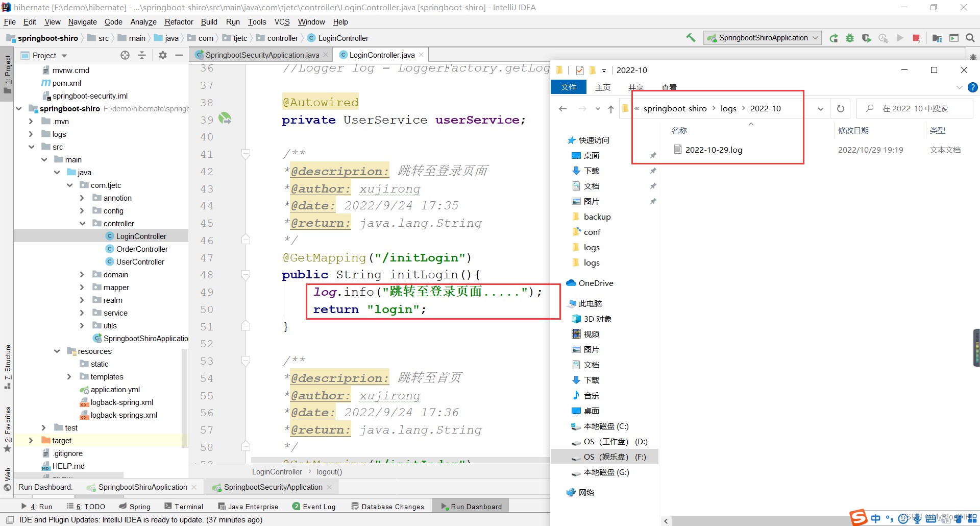Screen dimensions: 980x526
Task: Click Explorer horizontal scrollbar left arrow
Action: (x=666, y=521)
